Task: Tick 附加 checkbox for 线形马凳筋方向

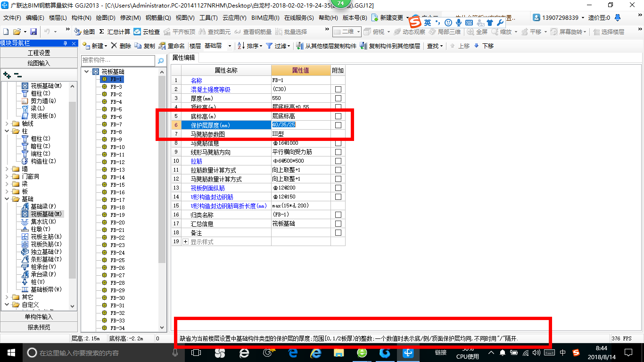Action: [338, 152]
